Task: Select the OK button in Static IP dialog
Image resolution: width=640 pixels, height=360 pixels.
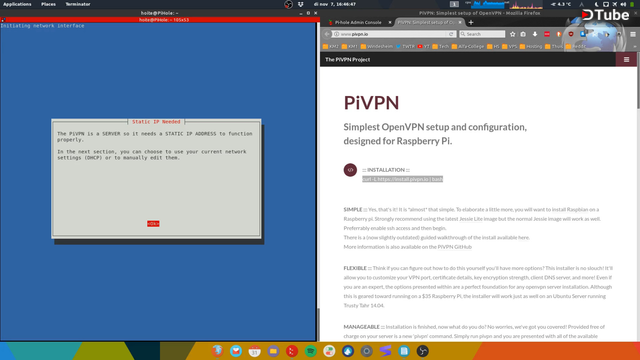Action: click(153, 224)
